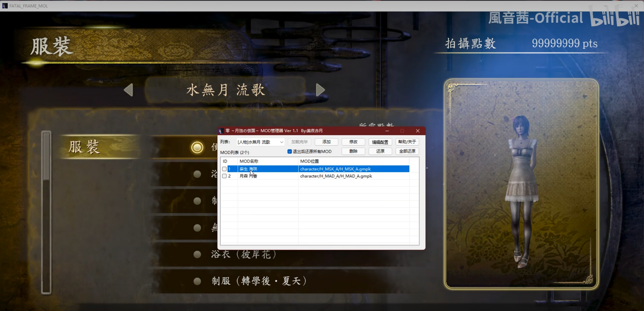Screen dimensions: 644x311
Task: Close the MOD管理器 dialog
Action: pos(418,131)
